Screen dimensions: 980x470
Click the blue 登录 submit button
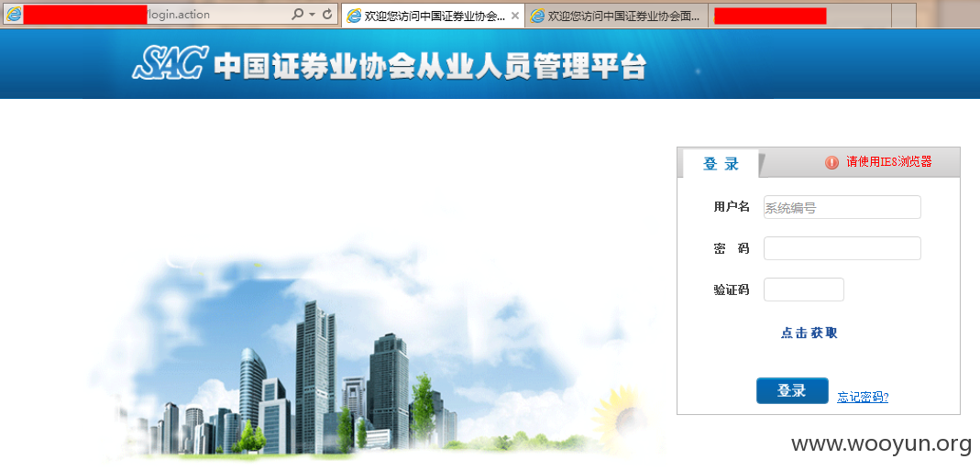click(792, 391)
